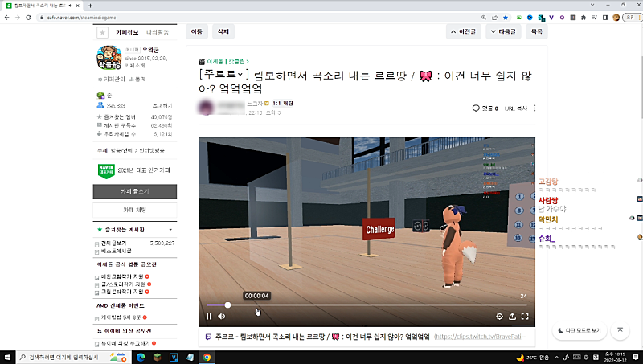Open a new browser tab

(90, 6)
